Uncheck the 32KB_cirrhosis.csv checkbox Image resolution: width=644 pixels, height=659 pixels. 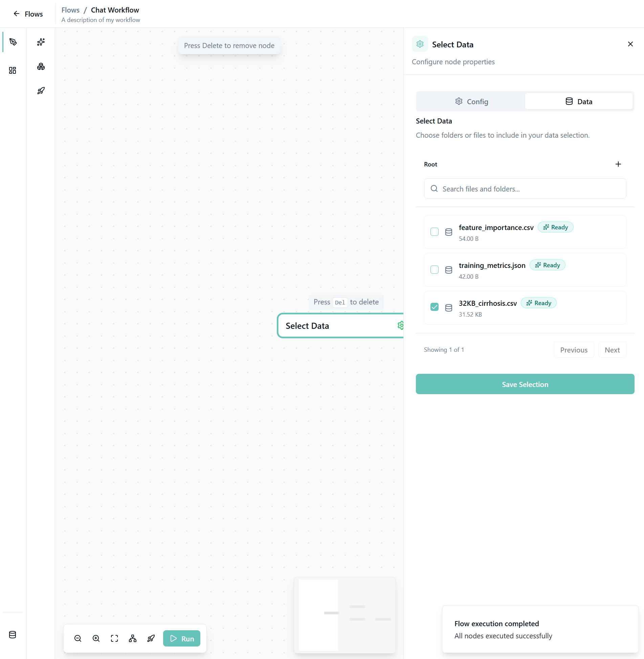[435, 307]
